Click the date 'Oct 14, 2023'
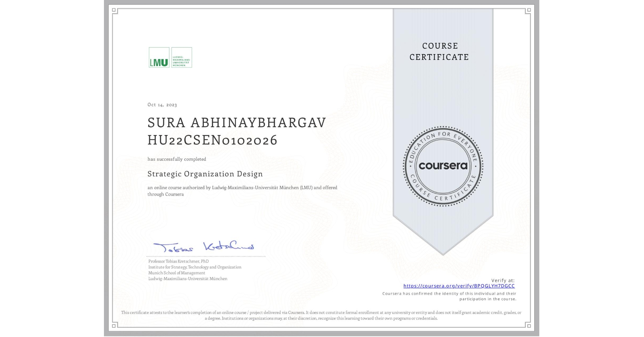This screenshot has width=644, height=337. 162,105
